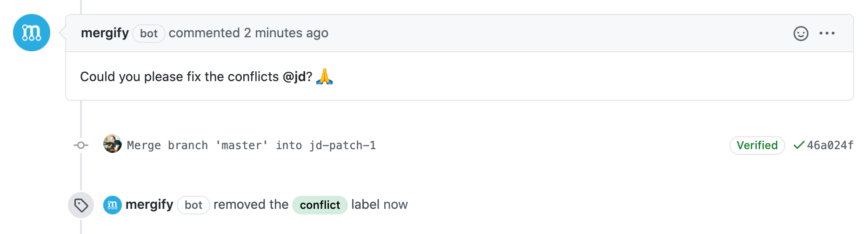The image size is (868, 234).
Task: Click the praying hands emoji
Action: coord(324,76)
